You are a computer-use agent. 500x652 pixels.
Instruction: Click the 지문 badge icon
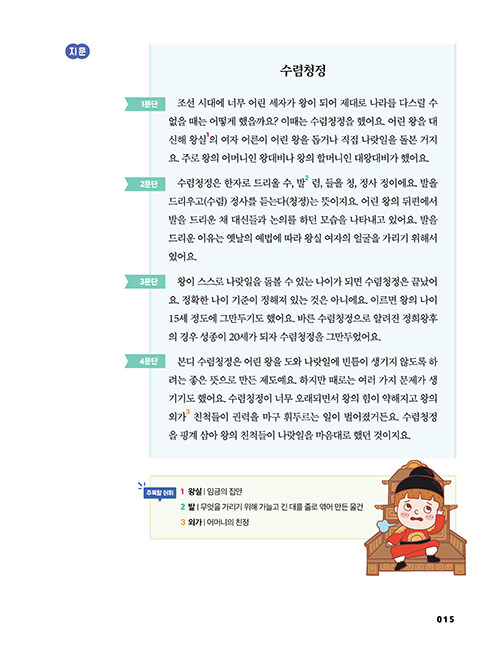tap(77, 52)
